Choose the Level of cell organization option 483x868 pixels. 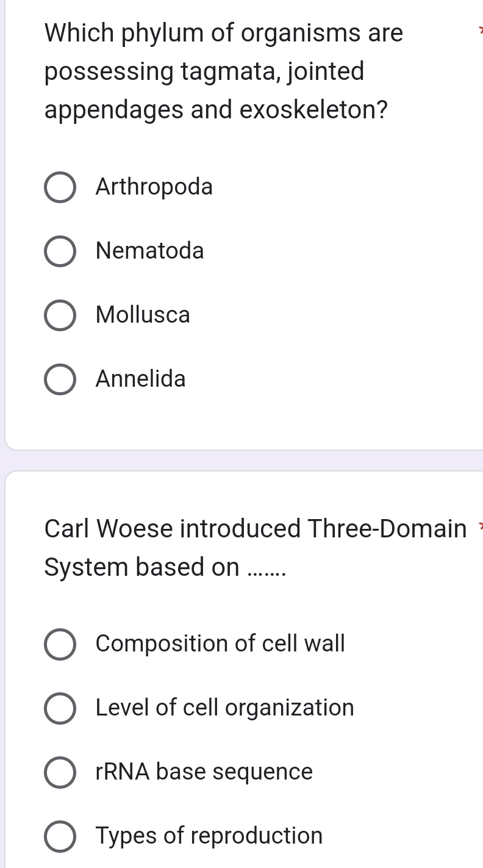tap(60, 708)
